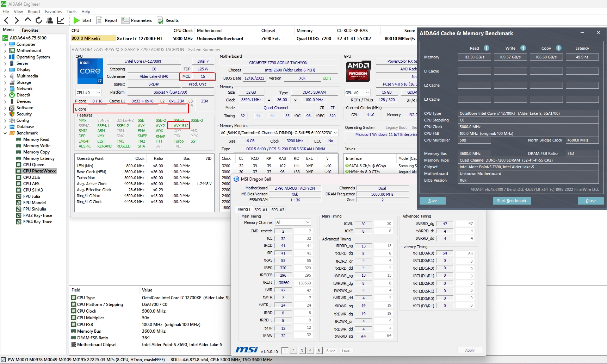This screenshot has width=607, height=364.
Task: Click the Config icon in the tree
Action: coord(12,120)
